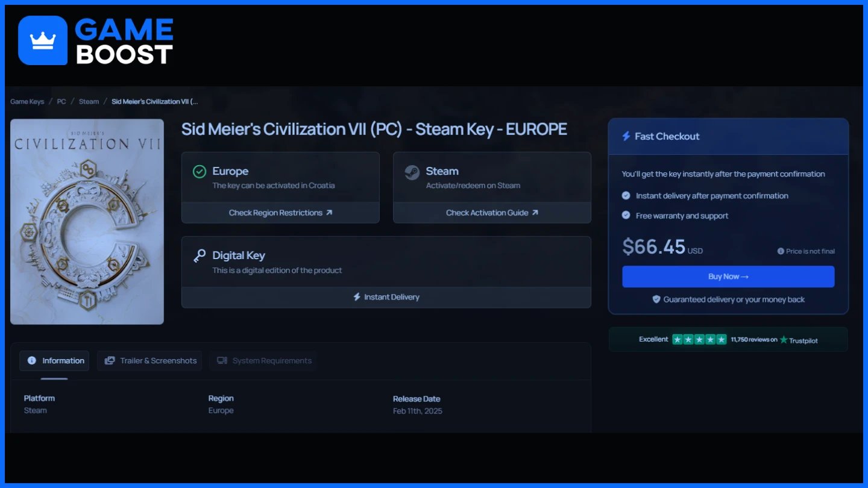Click the guaranteed delivery shield icon
The image size is (868, 488).
point(656,299)
